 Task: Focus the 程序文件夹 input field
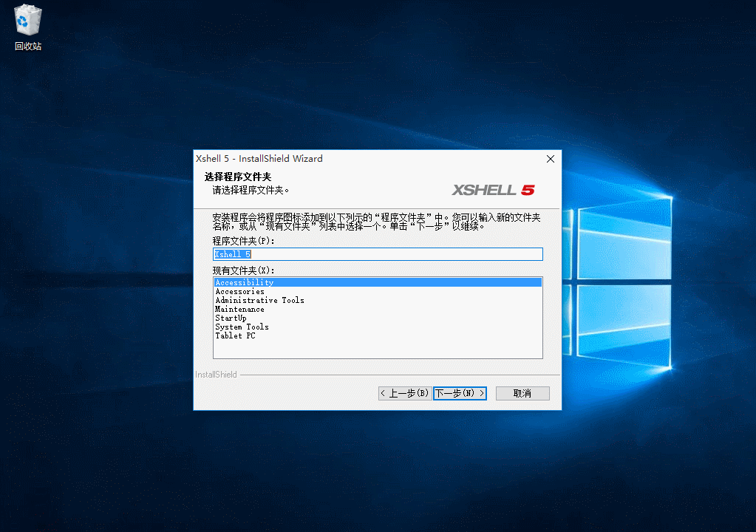click(x=378, y=254)
